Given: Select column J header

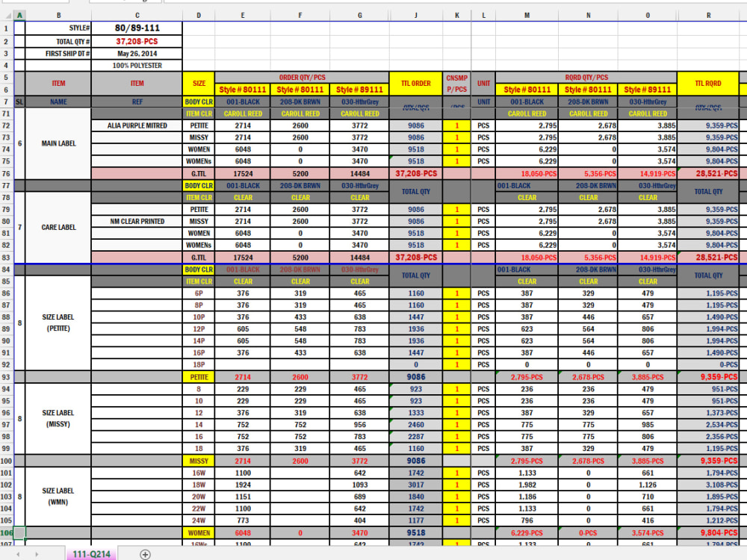Looking at the screenshot, I should click(416, 15).
